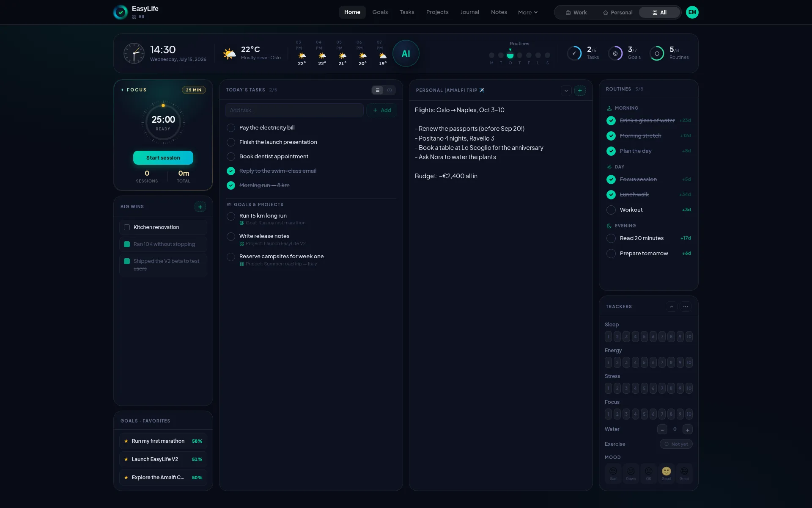Switch to Work context
The width and height of the screenshot is (812, 508).
pos(576,12)
